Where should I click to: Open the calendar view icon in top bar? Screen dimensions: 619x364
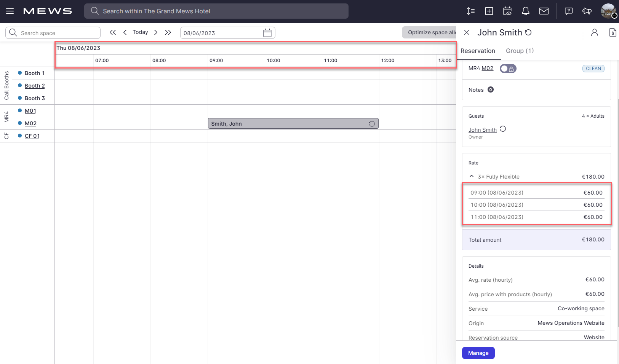(507, 11)
